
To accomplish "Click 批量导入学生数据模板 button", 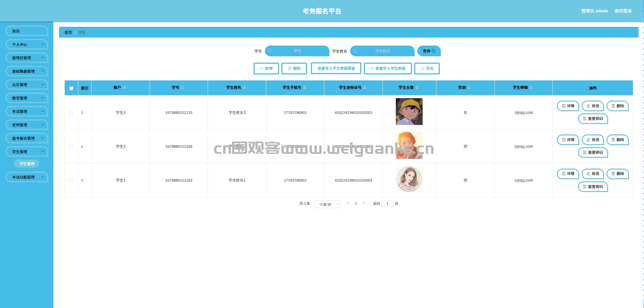I will coord(336,68).
